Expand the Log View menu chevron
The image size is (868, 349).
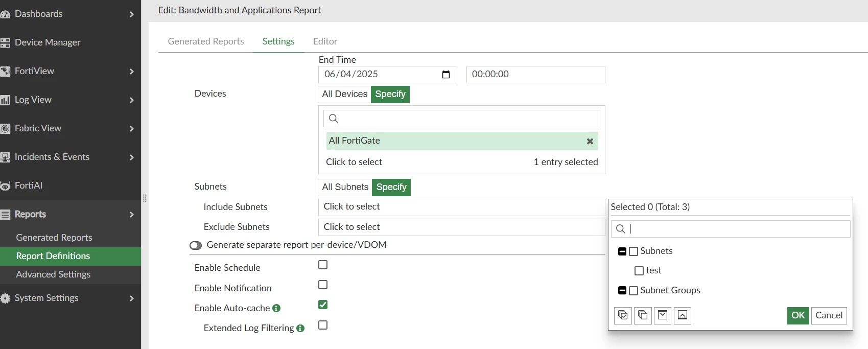[131, 100]
